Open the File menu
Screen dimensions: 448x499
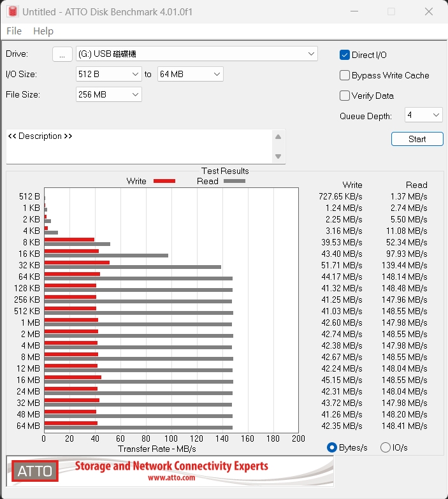tap(14, 31)
